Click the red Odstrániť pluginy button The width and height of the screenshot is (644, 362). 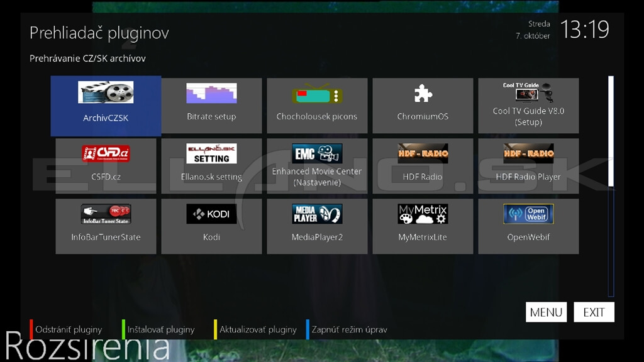[65, 329]
